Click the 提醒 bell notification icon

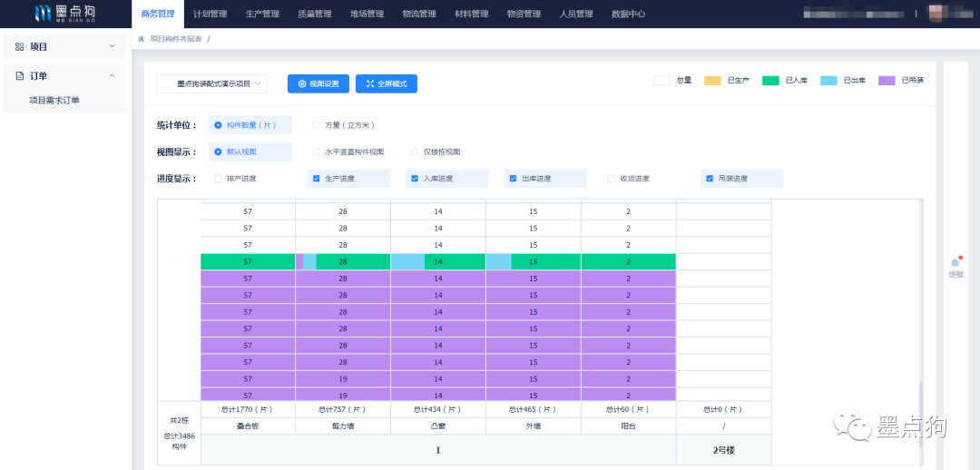pyautogui.click(x=955, y=262)
